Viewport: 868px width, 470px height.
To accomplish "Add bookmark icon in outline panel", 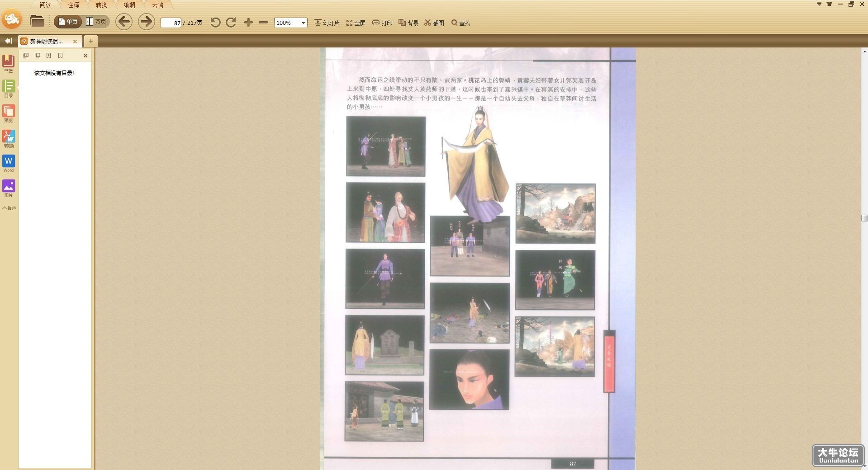I will (x=49, y=56).
